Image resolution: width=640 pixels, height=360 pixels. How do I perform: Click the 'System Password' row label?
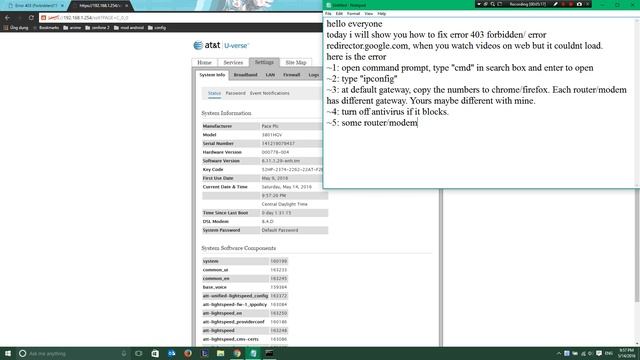(222, 230)
